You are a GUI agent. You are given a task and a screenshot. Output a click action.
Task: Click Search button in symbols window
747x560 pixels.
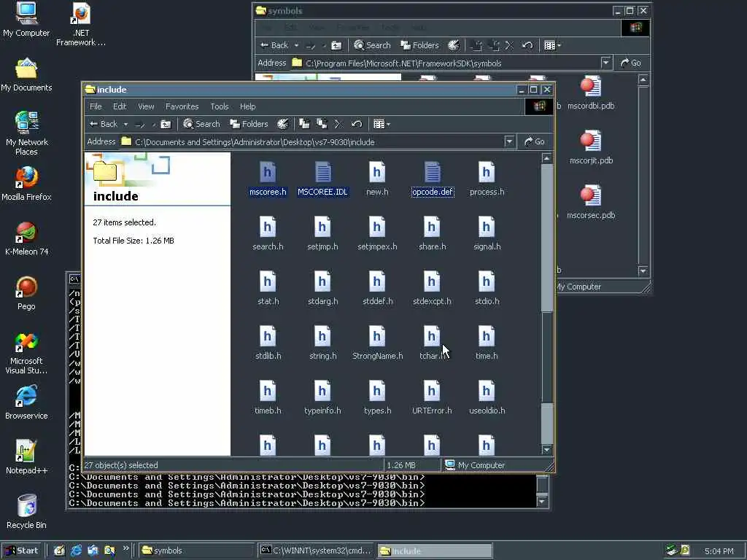tap(373, 45)
